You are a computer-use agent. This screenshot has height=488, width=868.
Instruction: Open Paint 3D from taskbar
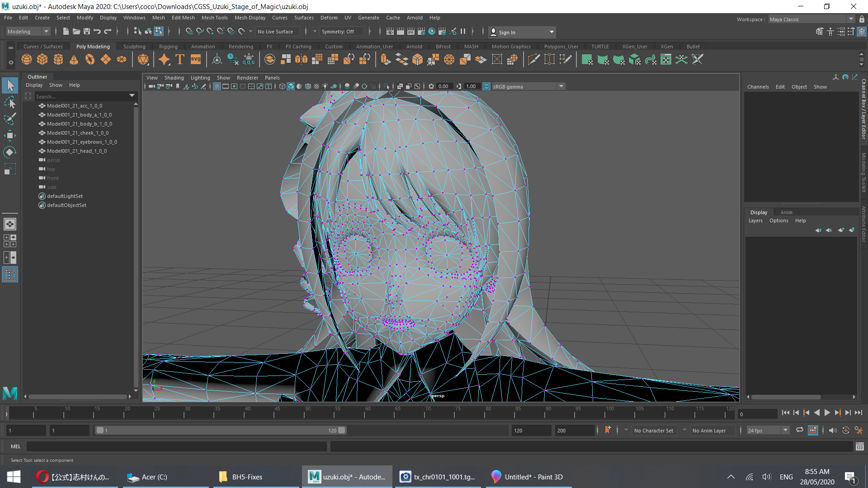pyautogui.click(x=529, y=477)
